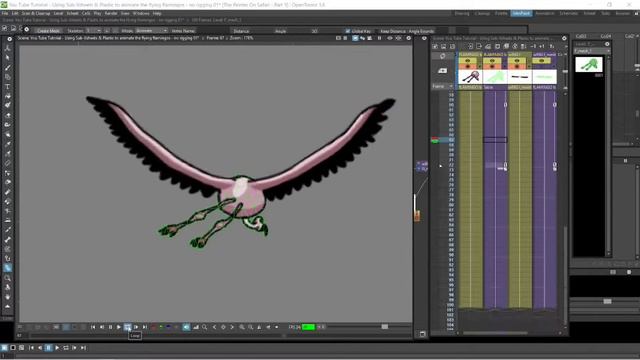Image resolution: width=640 pixels, height=360 pixels.
Task: Open the Mode dropdown in tool options
Action: [x=151, y=31]
